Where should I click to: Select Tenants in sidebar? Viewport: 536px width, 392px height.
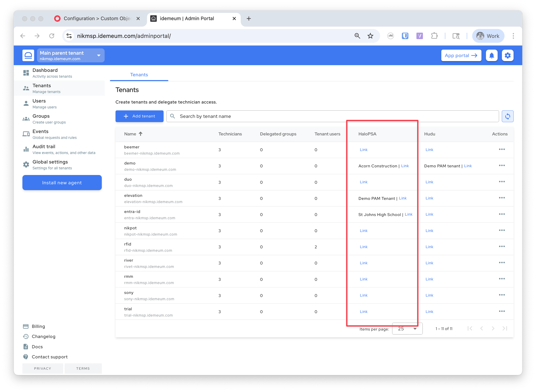(59, 88)
